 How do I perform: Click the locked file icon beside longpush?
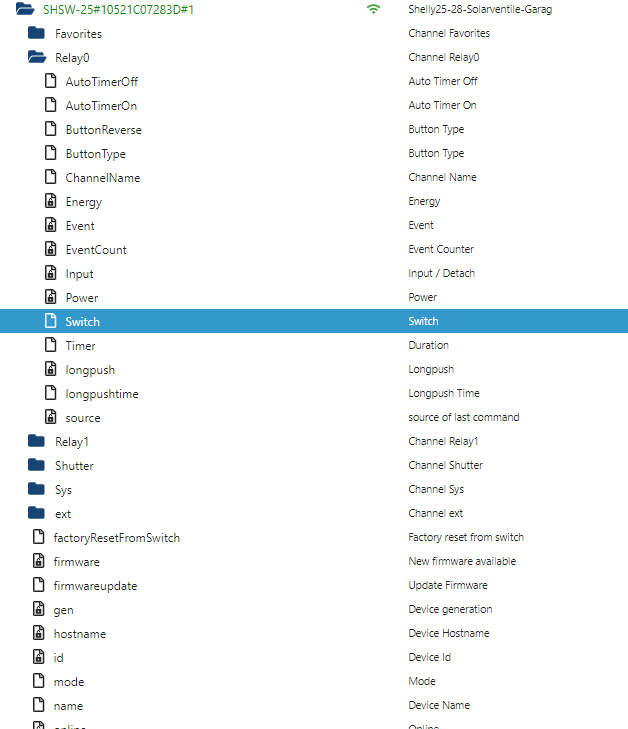(x=51, y=369)
